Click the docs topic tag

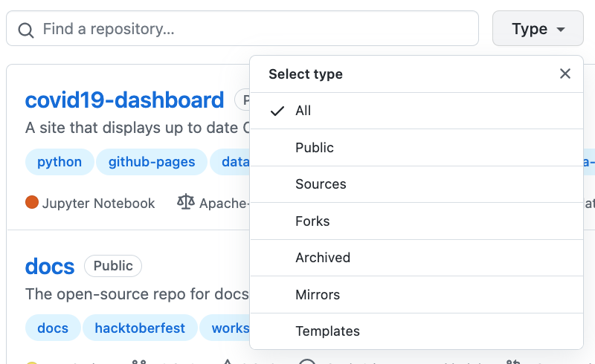pyautogui.click(x=53, y=328)
